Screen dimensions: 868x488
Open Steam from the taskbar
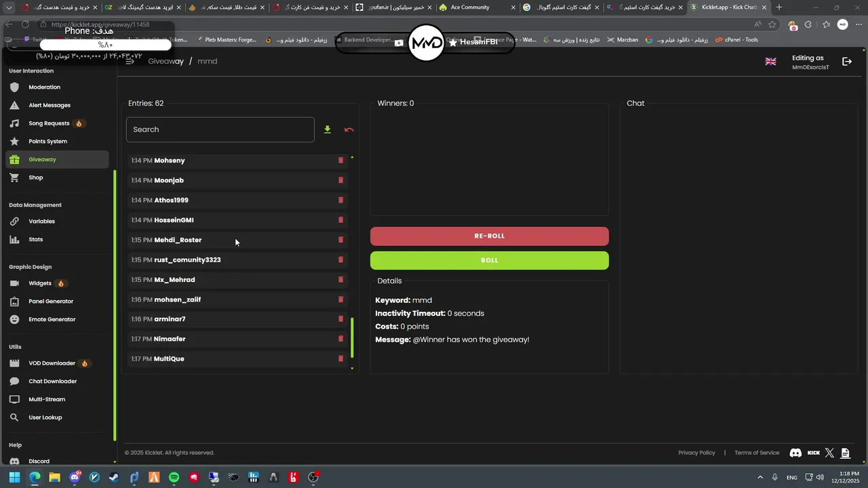(114, 477)
